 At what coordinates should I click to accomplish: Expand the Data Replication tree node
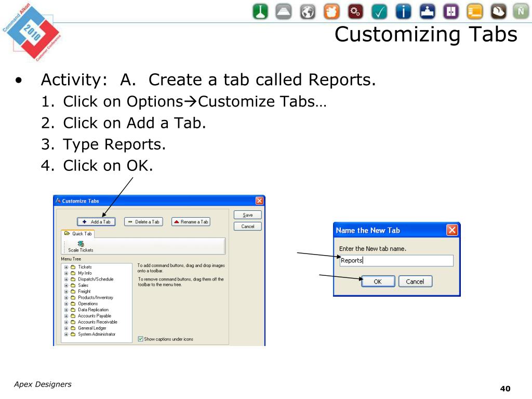tap(66, 310)
